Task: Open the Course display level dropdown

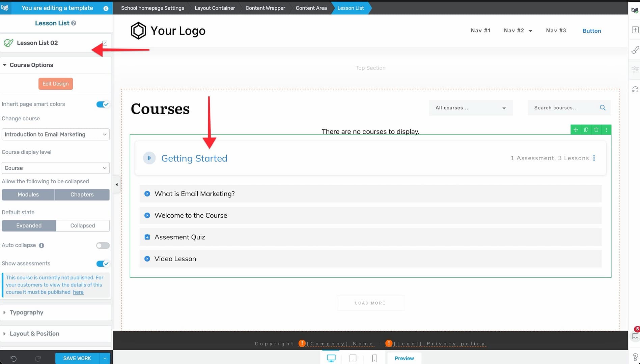Action: pyautogui.click(x=56, y=168)
